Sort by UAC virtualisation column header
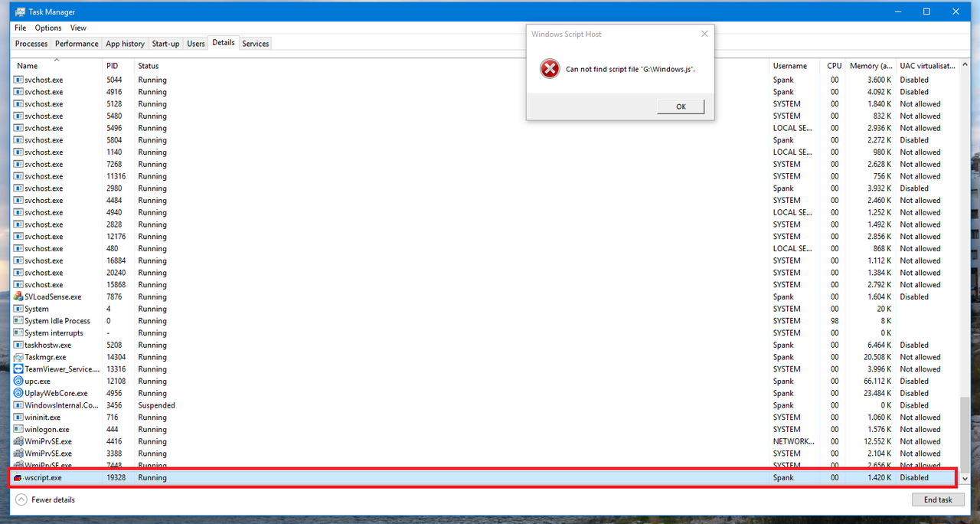Image resolution: width=980 pixels, height=524 pixels. 927,66
